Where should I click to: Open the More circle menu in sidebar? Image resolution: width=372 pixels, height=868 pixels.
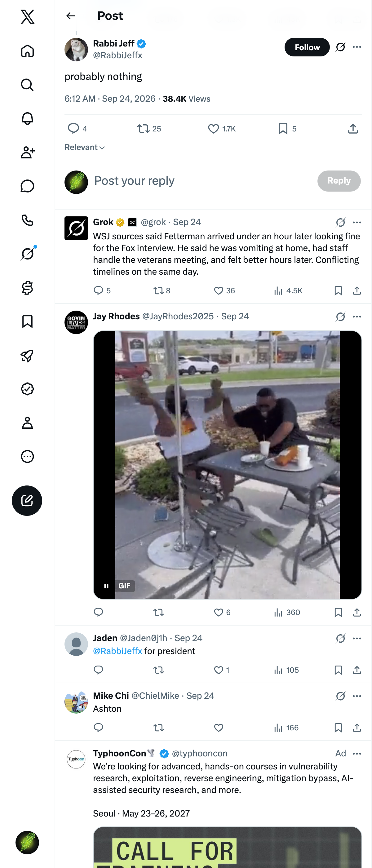[27, 456]
